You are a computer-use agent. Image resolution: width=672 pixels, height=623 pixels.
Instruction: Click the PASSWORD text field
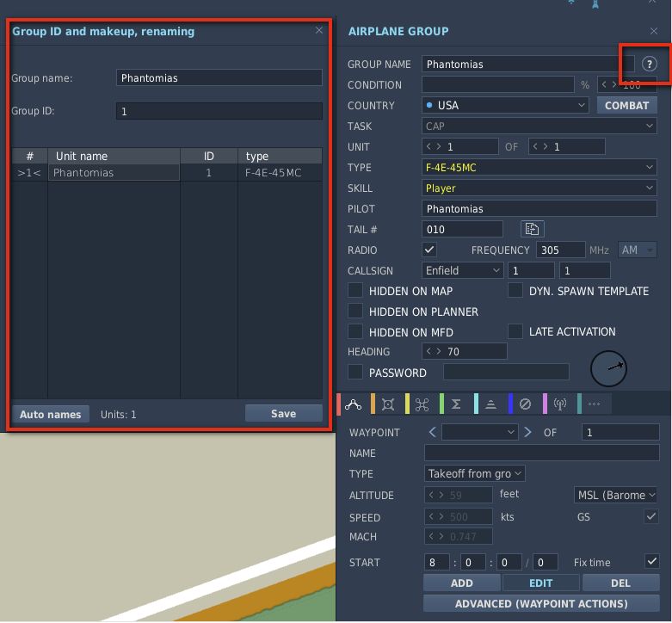pos(506,372)
